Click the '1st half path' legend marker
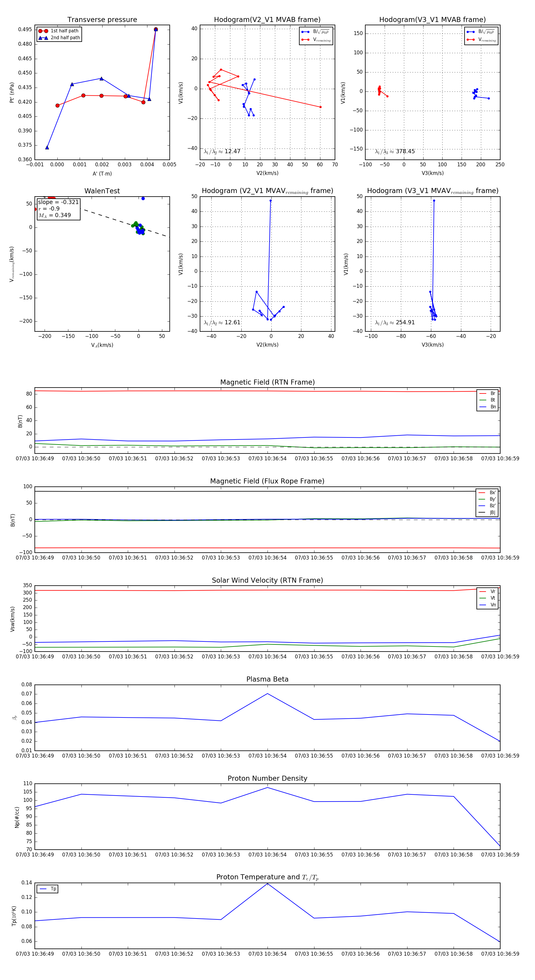This screenshot has height=980, width=535. [x=43, y=31]
